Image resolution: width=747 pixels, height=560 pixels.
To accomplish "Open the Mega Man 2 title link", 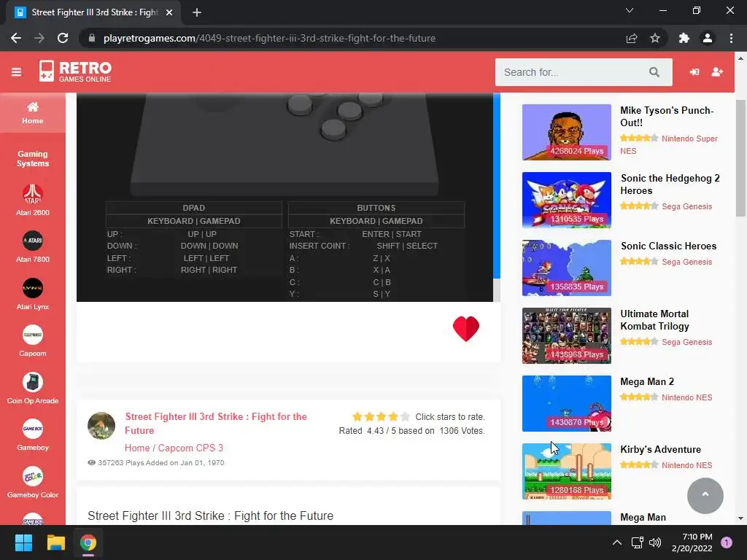I will pos(647,381).
